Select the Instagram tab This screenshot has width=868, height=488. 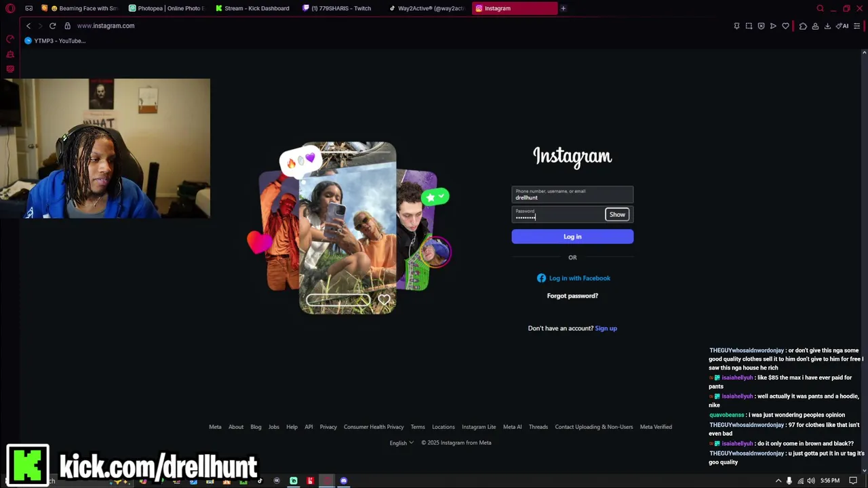pos(513,8)
